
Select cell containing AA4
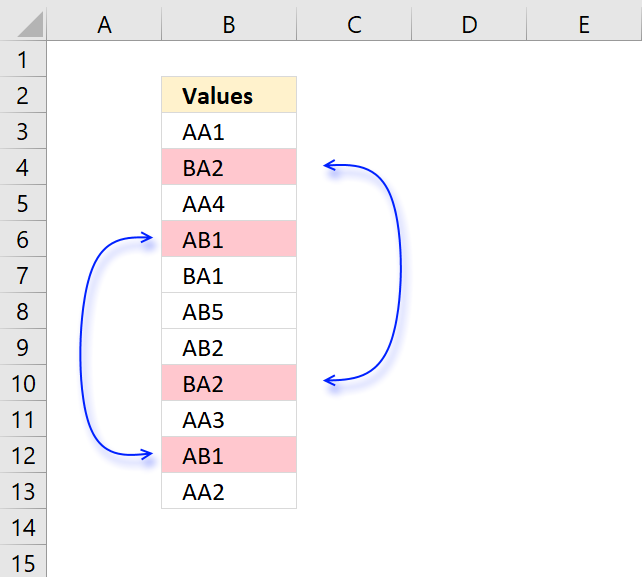229,203
